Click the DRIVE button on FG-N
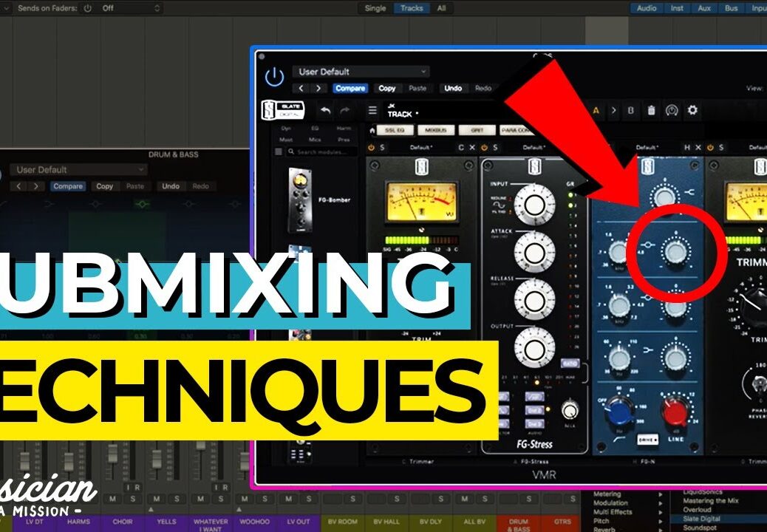The width and height of the screenshot is (767, 532). [647, 440]
